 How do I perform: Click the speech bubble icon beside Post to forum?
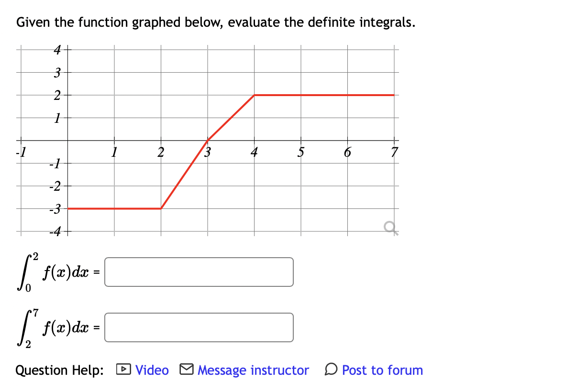[x=331, y=370]
